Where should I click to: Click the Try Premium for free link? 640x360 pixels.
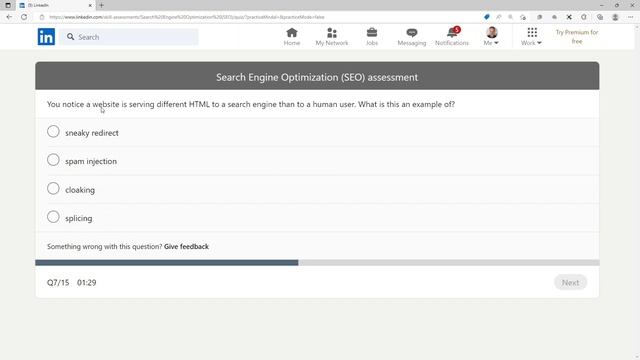click(577, 37)
